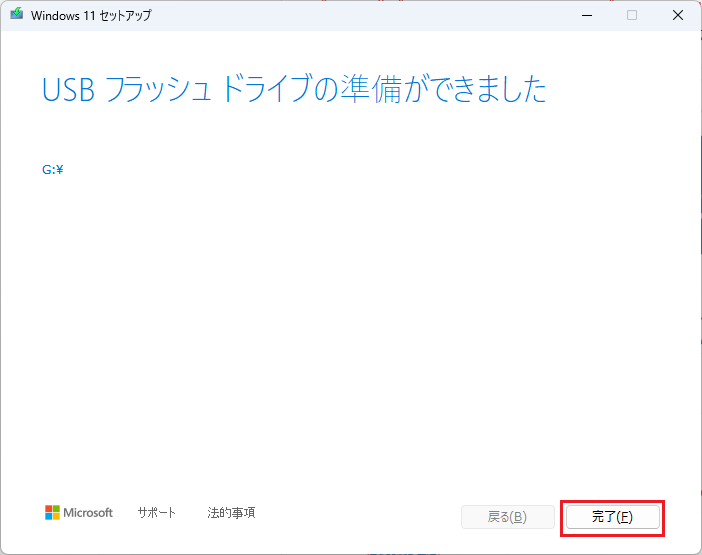The image size is (702, 555).
Task: Click the green square of the Microsoft logo
Action: 57,509
